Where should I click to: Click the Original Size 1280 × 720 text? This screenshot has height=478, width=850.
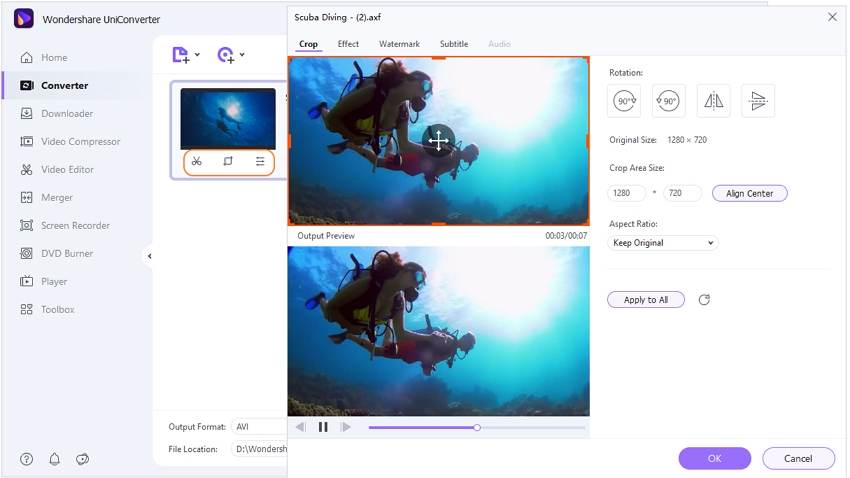[x=658, y=140]
